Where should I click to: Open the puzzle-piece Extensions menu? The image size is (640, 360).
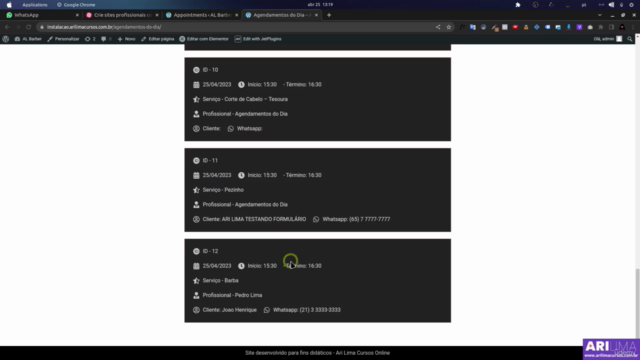tap(601, 27)
